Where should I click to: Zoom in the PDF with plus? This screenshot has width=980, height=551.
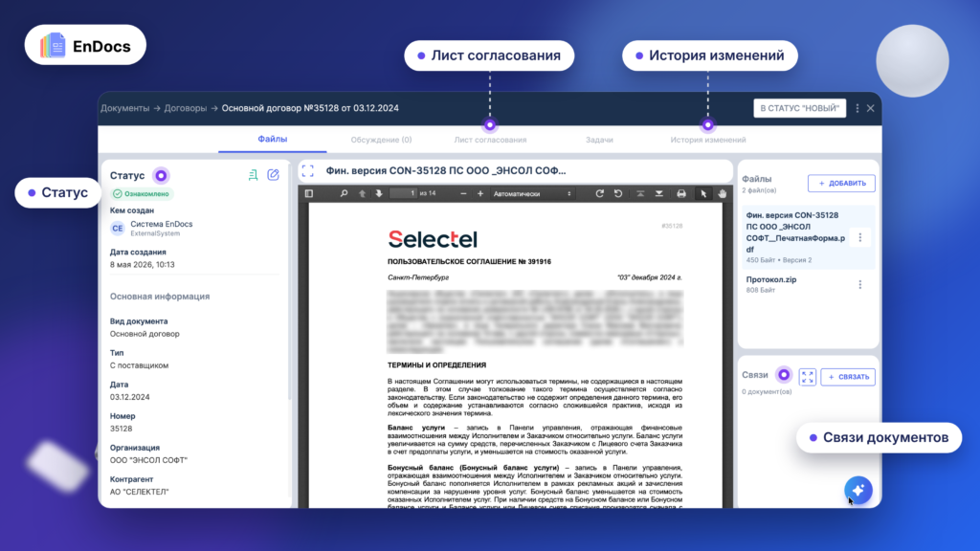coord(480,193)
